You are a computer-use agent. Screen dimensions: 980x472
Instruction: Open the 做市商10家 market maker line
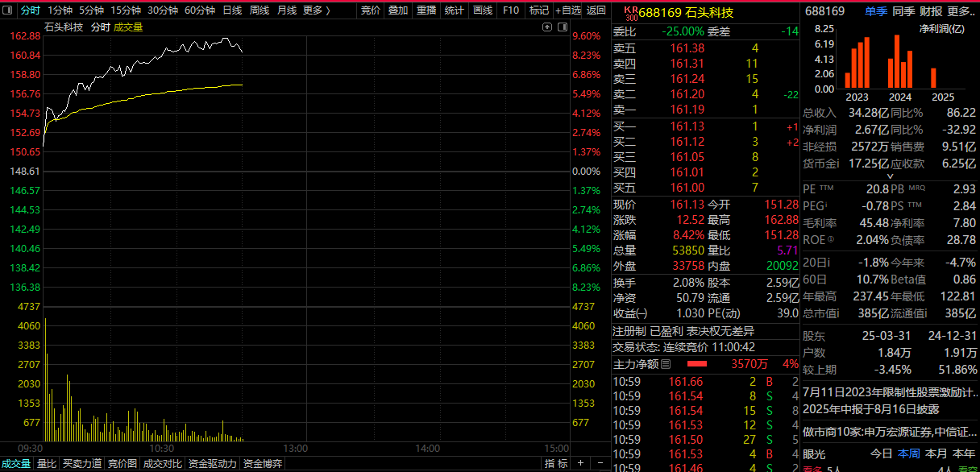pos(890,432)
